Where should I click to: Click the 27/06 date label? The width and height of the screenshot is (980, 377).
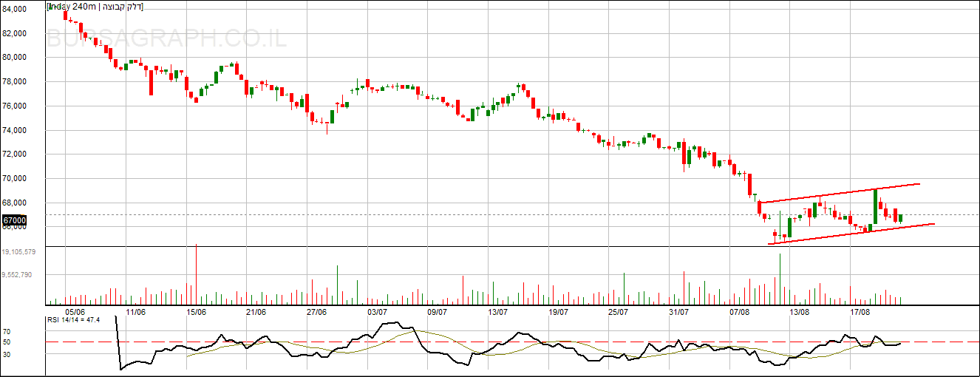(316, 312)
